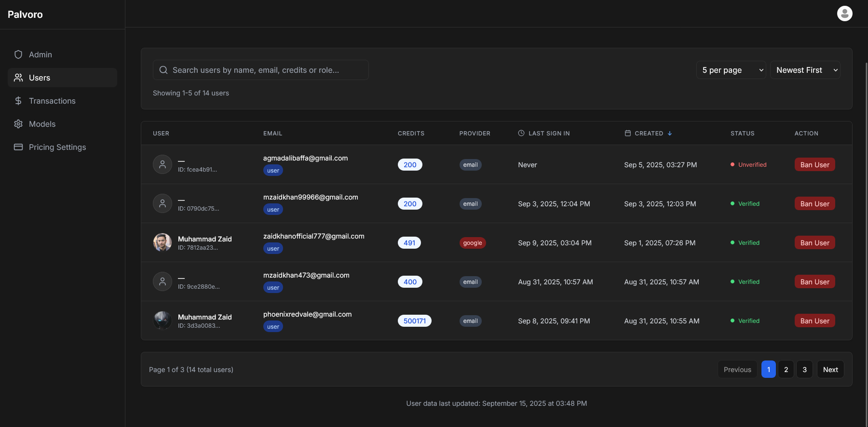Click the Created column sort arrow
This screenshot has width=868, height=427.
[x=670, y=133]
